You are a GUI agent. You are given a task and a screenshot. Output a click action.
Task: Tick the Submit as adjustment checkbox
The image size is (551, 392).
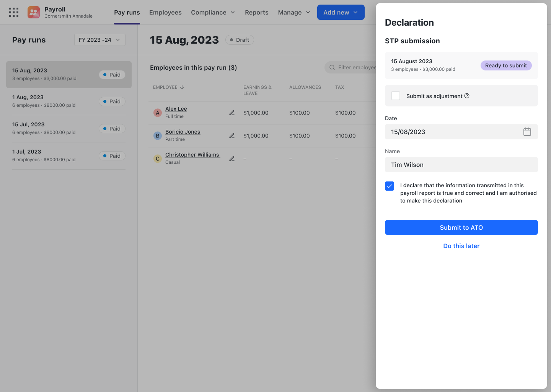tap(396, 96)
